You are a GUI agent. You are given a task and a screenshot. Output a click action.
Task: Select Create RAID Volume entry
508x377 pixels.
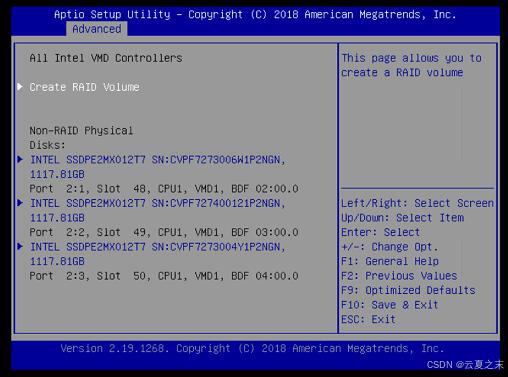click(x=84, y=87)
